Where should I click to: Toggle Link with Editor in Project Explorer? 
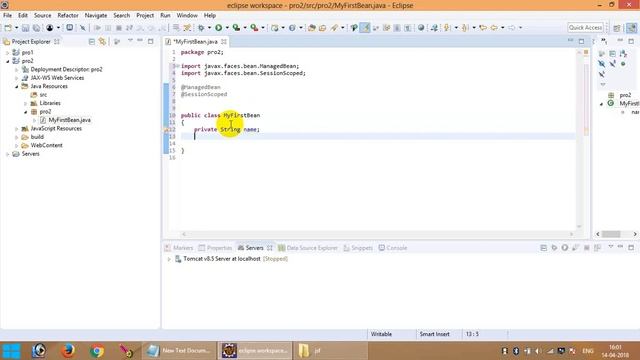point(102,42)
